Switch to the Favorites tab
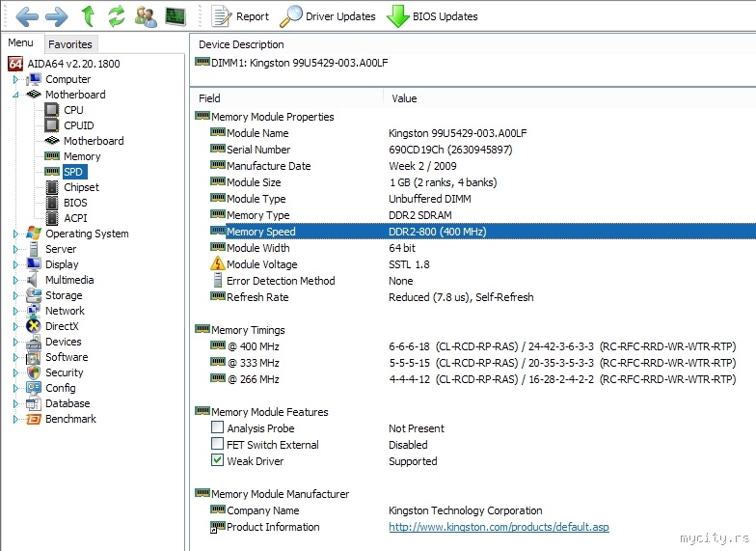The height and width of the screenshot is (551, 756). tap(70, 44)
